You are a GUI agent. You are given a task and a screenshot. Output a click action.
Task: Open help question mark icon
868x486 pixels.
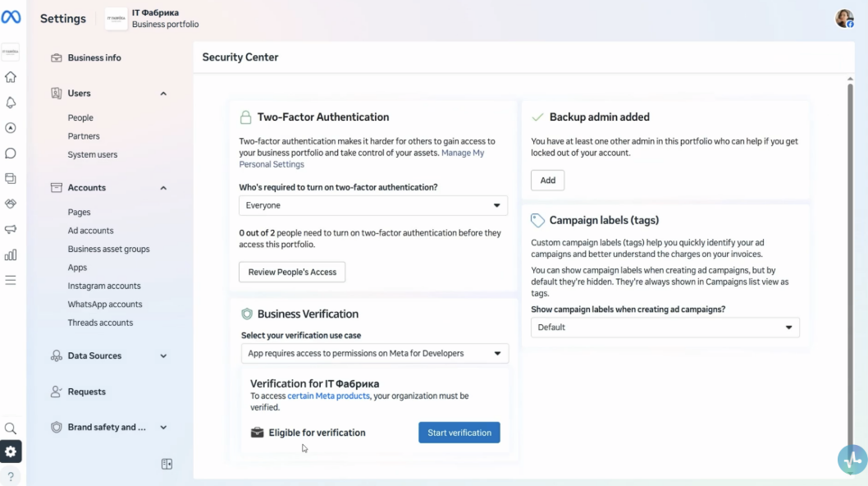tap(11, 477)
